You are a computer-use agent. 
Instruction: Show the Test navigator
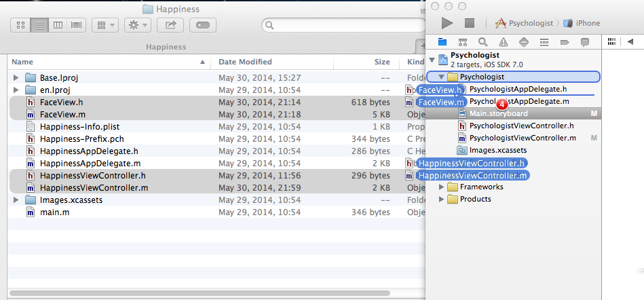(524, 41)
